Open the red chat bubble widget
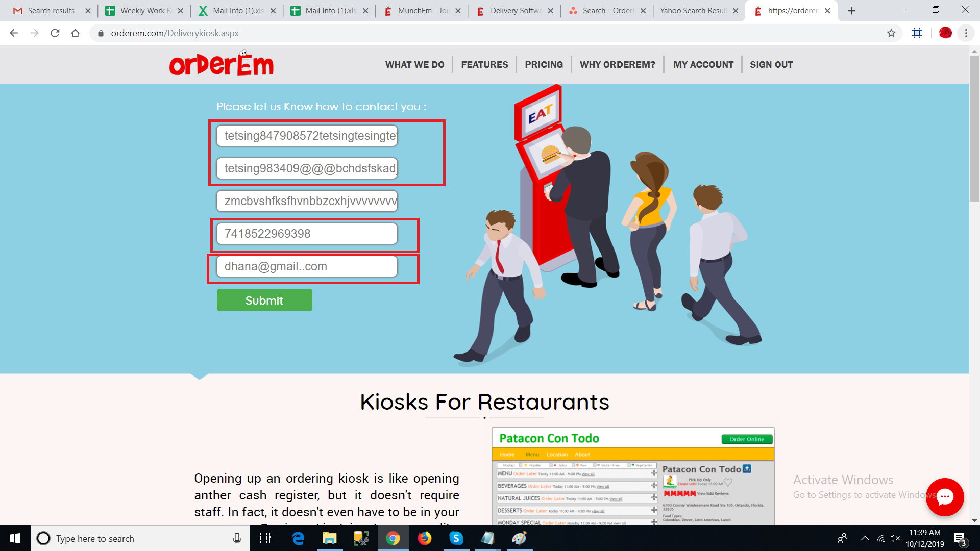The width and height of the screenshot is (980, 551). coord(945,497)
